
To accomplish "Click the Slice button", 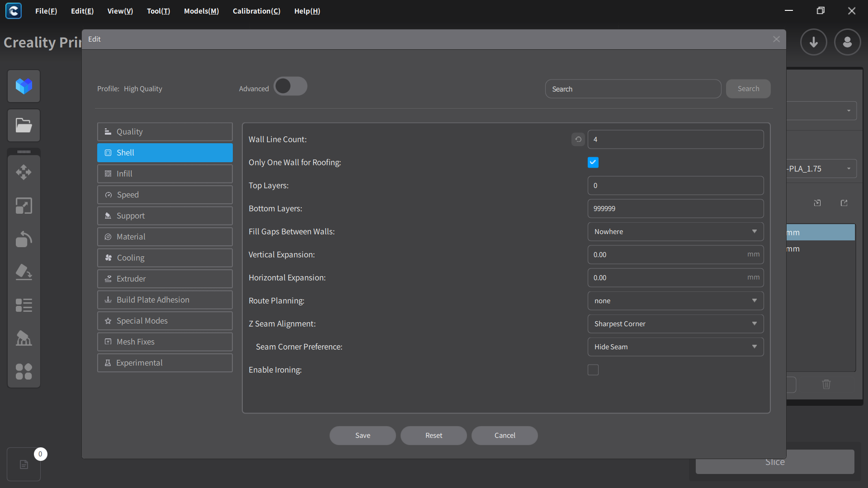I will (775, 462).
